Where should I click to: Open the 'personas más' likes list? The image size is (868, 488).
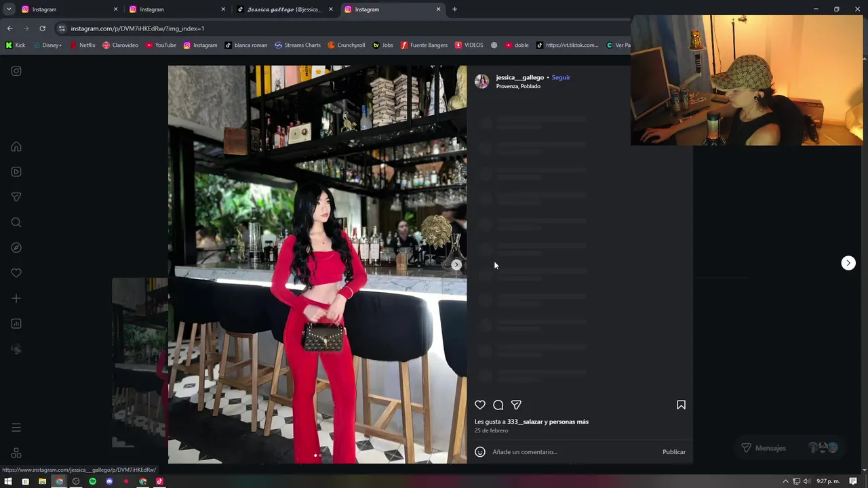(569, 422)
